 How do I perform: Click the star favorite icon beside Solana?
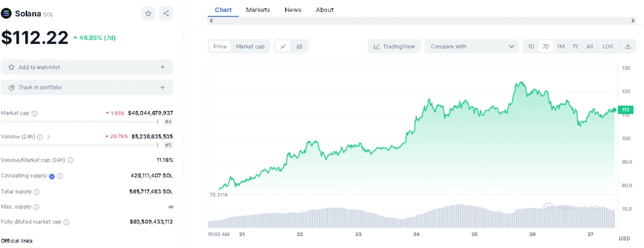pyautogui.click(x=148, y=13)
